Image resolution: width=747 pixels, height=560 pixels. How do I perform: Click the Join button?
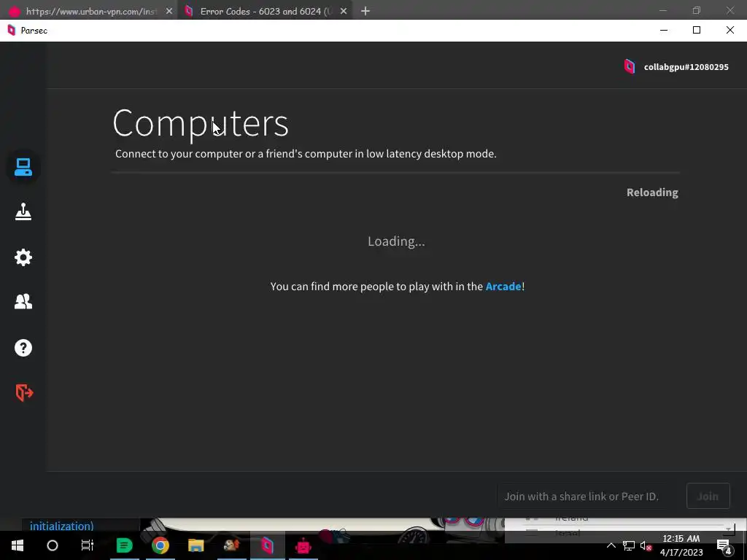pos(708,496)
